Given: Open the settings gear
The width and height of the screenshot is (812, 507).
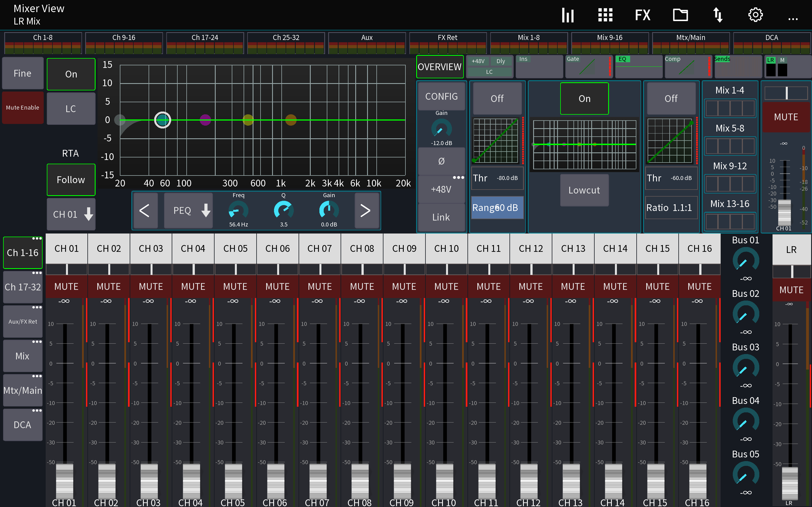Looking at the screenshot, I should click(755, 15).
